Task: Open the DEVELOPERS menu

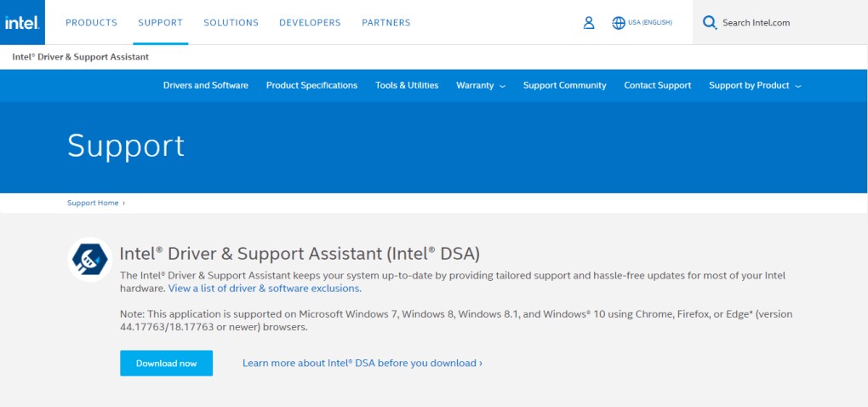Action: [310, 23]
